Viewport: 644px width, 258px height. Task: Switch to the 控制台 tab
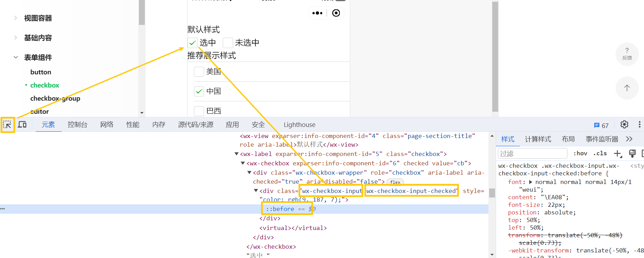tap(77, 125)
